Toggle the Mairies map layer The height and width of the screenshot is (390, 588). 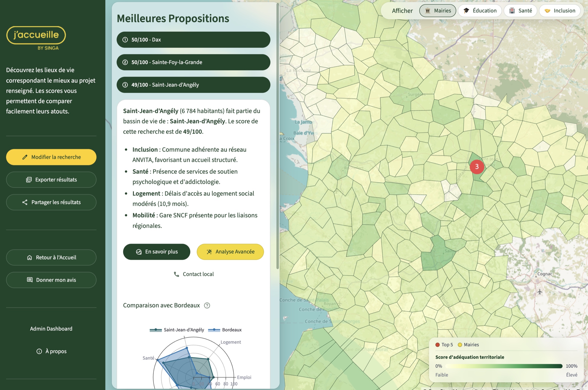pos(438,11)
